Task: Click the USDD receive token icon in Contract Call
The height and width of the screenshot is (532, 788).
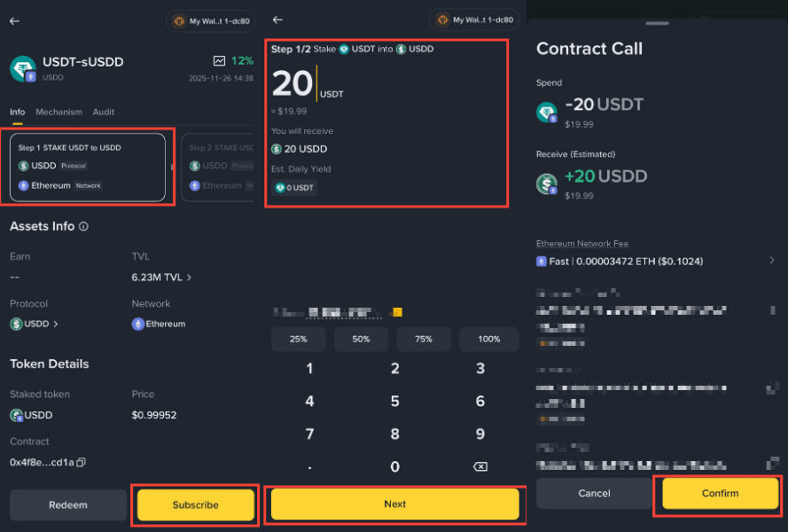Action: click(x=547, y=184)
